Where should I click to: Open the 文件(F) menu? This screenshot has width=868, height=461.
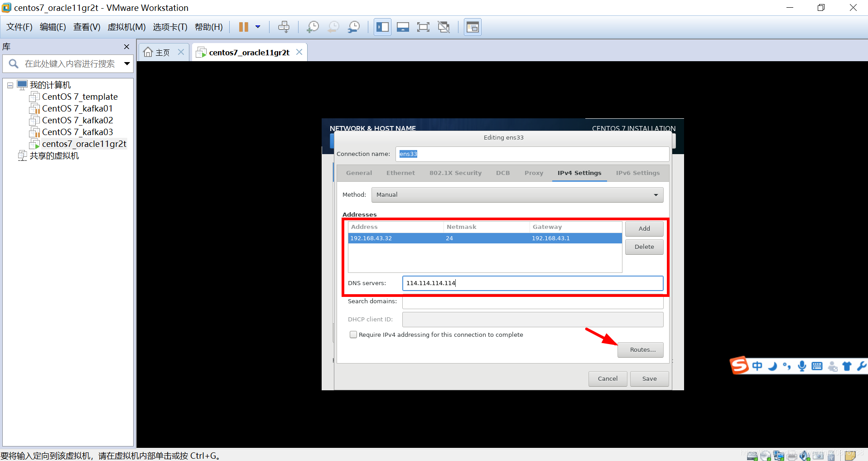click(x=19, y=27)
